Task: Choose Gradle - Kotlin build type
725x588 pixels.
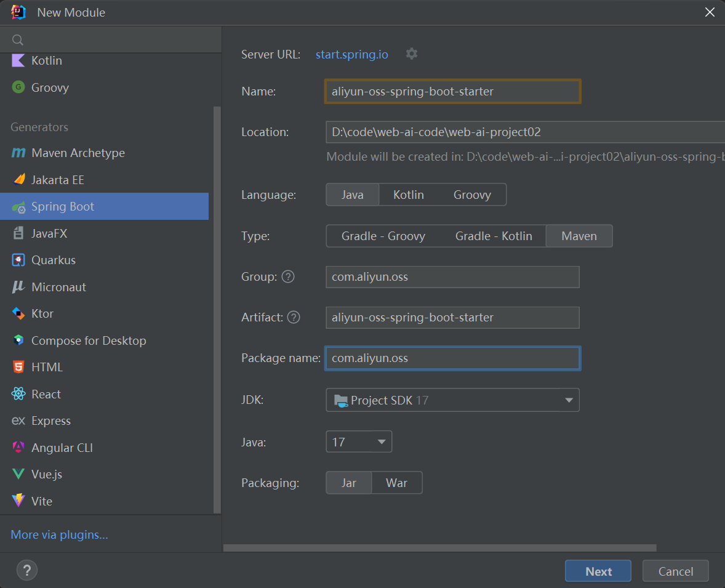Action: 494,236
